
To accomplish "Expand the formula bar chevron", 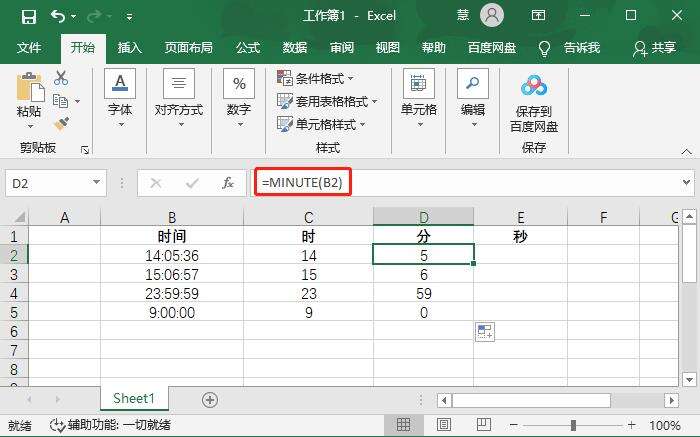I will 686,182.
